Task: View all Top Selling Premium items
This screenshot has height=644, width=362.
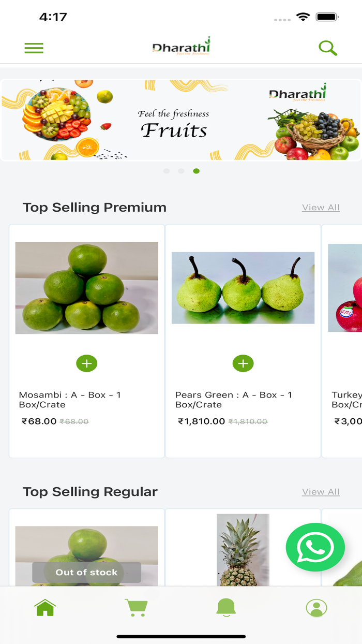Action: coord(321,208)
